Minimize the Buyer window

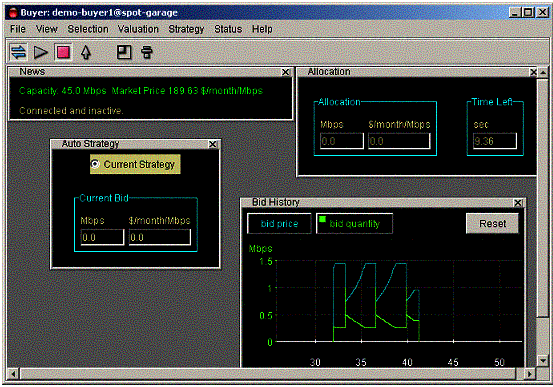(515, 13)
